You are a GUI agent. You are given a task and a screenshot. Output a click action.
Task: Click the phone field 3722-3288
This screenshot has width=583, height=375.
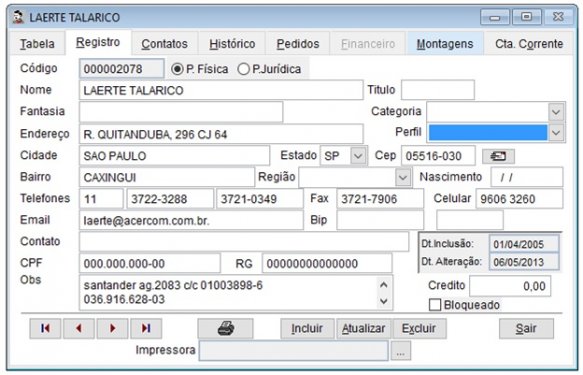(x=170, y=199)
